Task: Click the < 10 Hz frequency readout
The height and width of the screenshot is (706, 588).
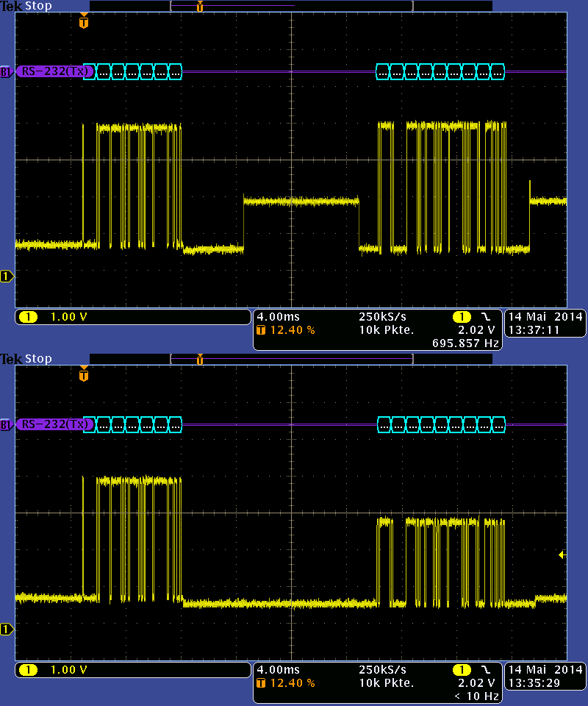Action: [x=476, y=696]
